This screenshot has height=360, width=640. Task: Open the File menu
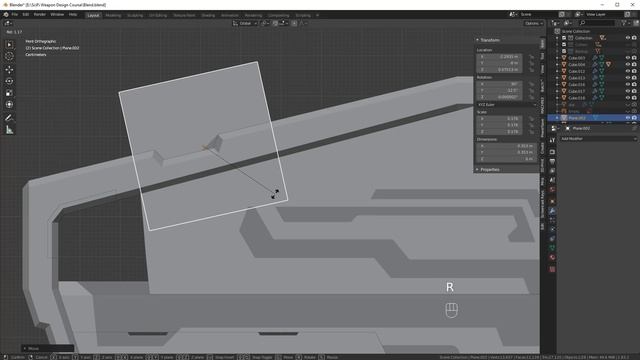click(x=15, y=15)
